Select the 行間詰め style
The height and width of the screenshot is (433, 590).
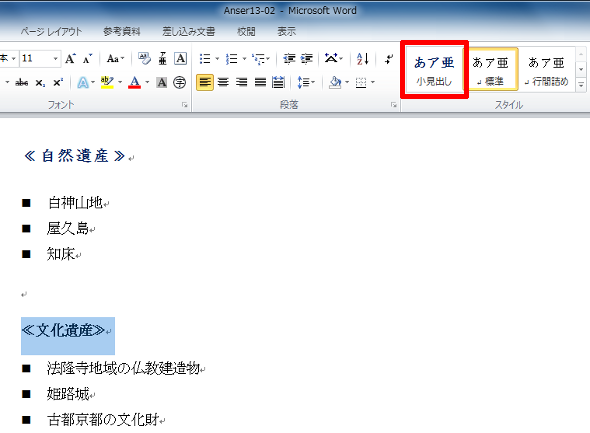click(x=546, y=70)
